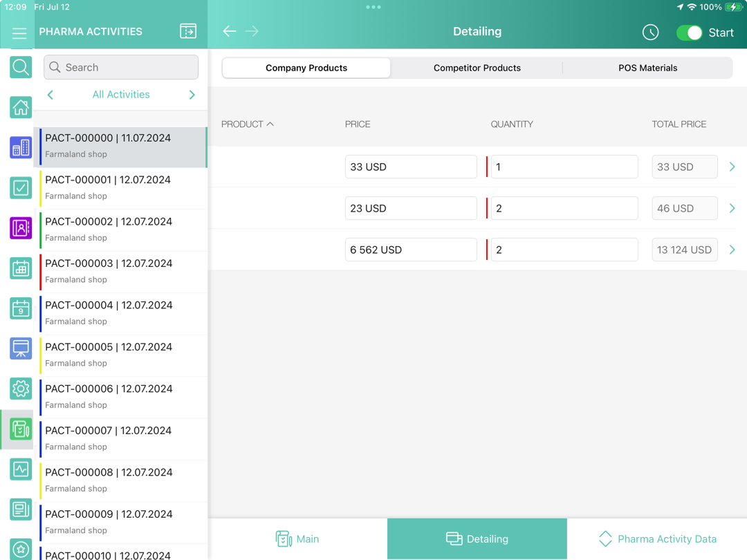This screenshot has height=560, width=747.
Task: Open the home icon in sidebar
Action: coord(21,107)
